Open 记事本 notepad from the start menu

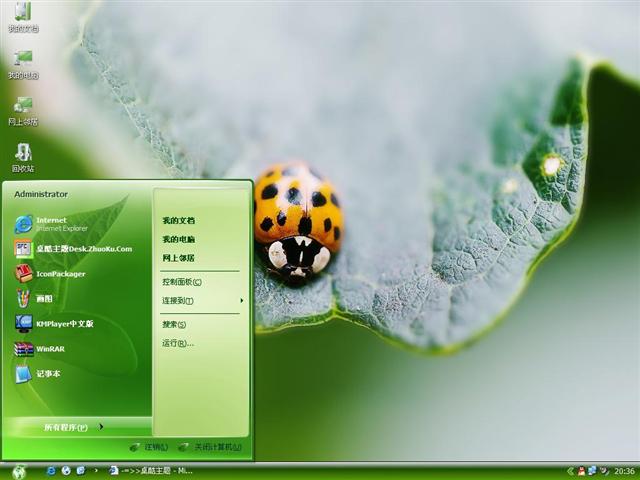pos(38,374)
